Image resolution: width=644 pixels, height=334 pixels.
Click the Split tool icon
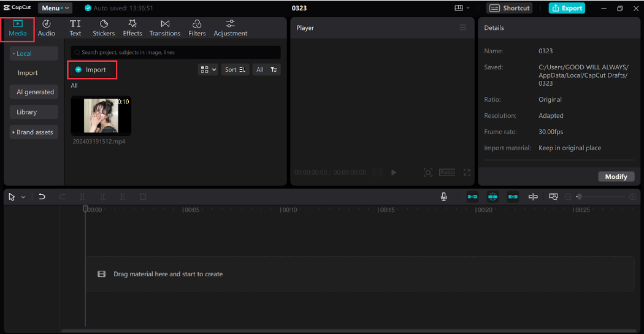(x=82, y=197)
